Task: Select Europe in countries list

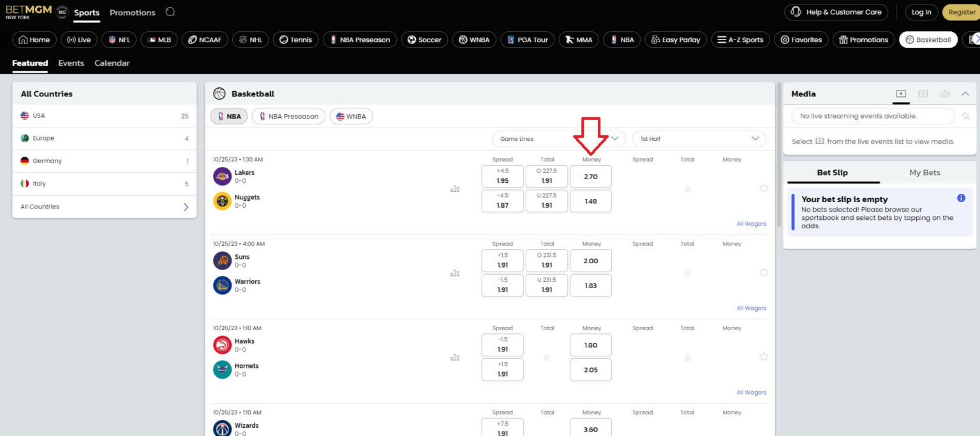Action: [x=105, y=138]
